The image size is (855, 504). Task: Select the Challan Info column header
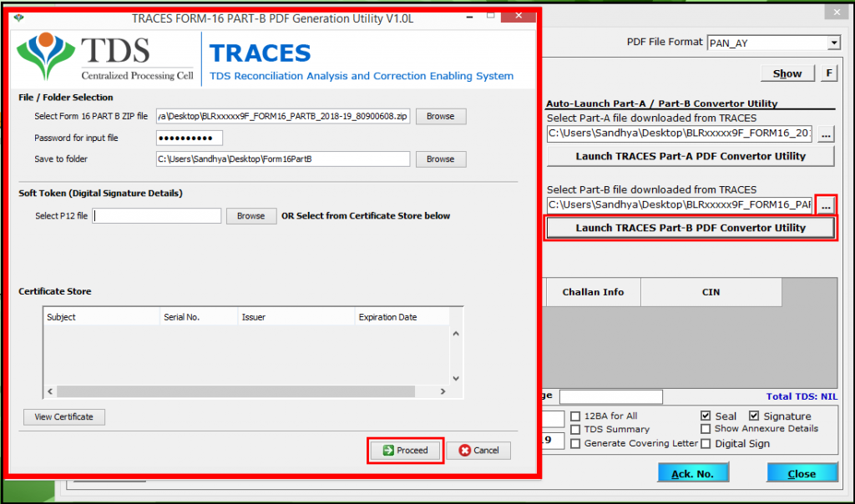pos(593,292)
